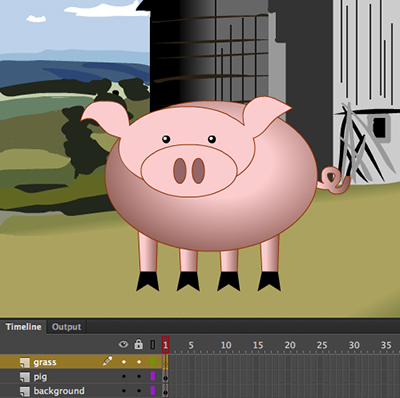Screen dimensions: 400x398
Task: Select the frame 1 keyframe on the pig layer
Action: (165, 376)
